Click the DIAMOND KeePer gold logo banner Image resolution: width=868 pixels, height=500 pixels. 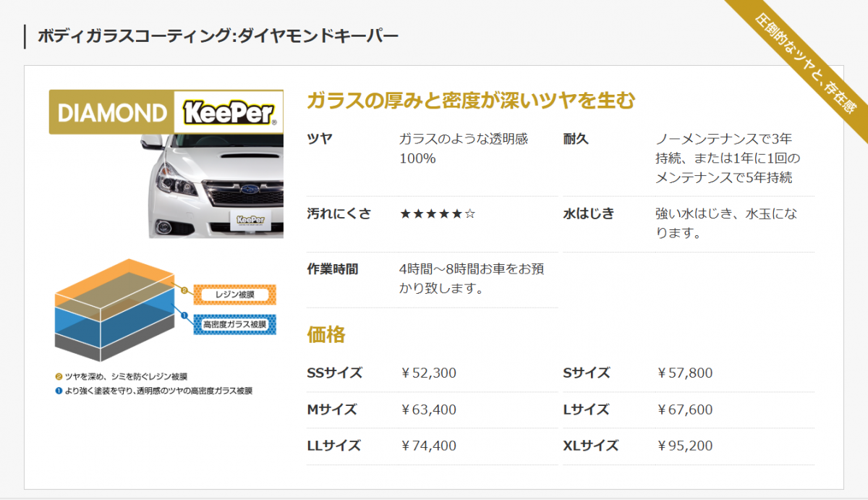pyautogui.click(x=166, y=112)
